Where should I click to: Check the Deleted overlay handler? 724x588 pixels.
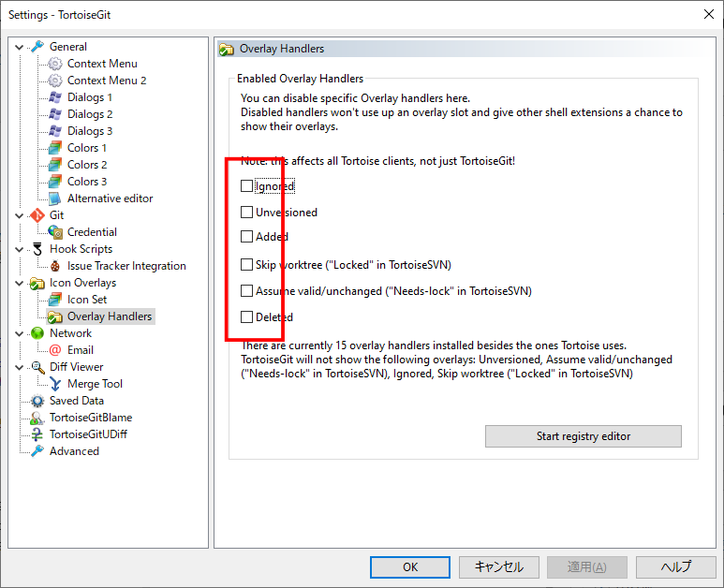247,317
